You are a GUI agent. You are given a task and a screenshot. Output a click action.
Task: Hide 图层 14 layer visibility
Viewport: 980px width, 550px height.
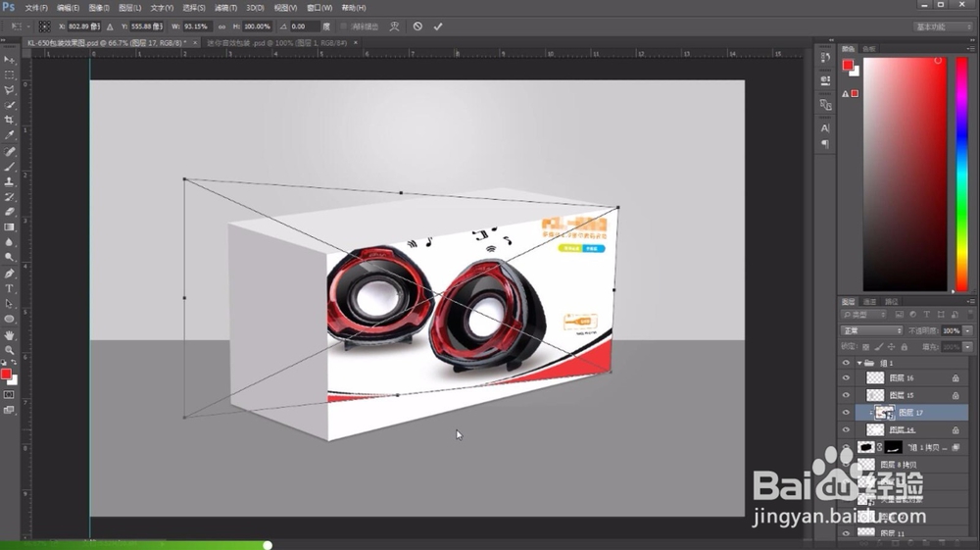pos(847,430)
